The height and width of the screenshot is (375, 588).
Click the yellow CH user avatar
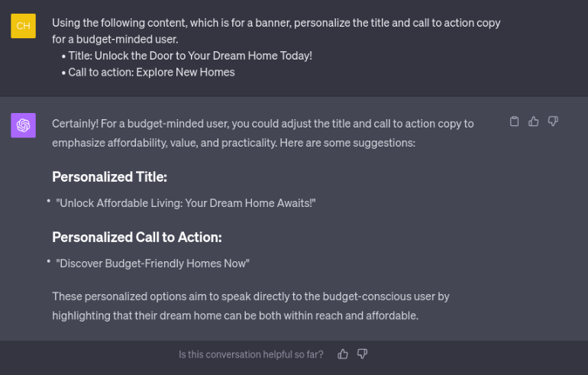click(23, 26)
